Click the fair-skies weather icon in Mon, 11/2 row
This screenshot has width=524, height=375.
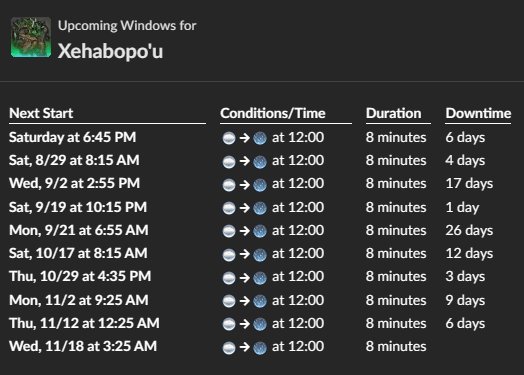point(229,301)
